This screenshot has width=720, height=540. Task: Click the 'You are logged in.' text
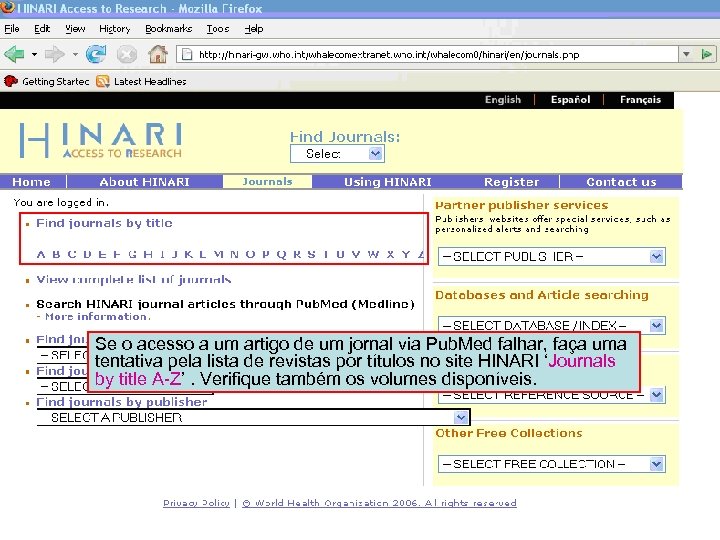tap(61, 202)
